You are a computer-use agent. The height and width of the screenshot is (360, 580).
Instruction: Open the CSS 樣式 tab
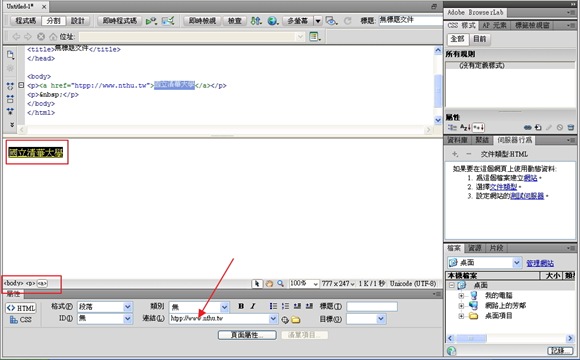pos(462,26)
